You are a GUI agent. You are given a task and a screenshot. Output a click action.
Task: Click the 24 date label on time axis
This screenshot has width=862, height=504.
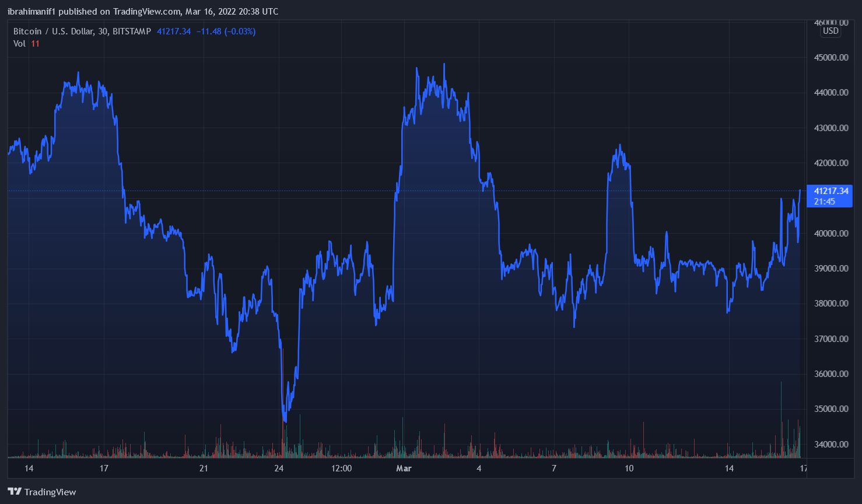[x=279, y=468]
